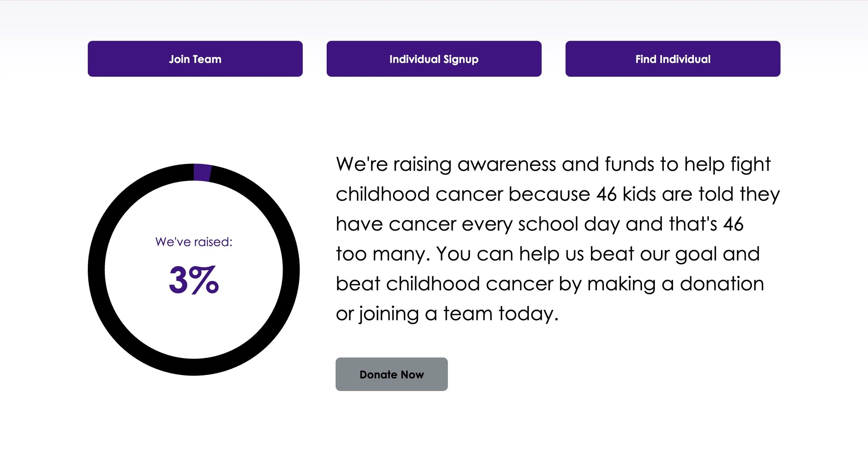This screenshot has height=462, width=868.
Task: Click "or joining a team today." line
Action: (447, 314)
